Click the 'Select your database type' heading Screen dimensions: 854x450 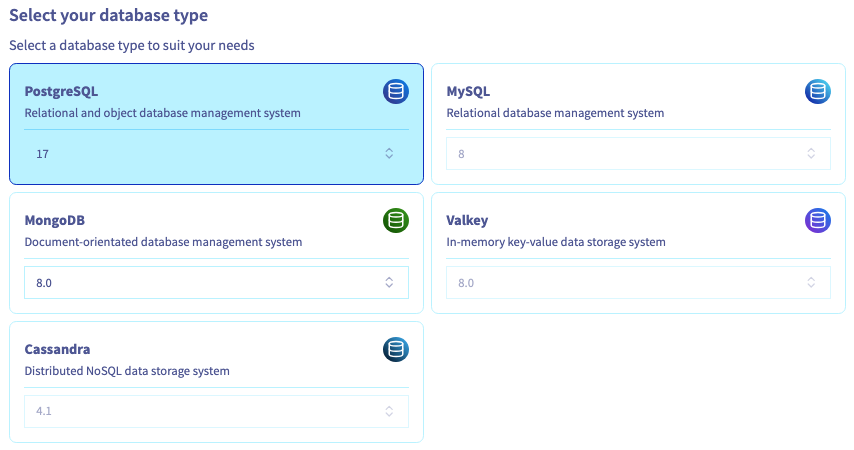click(109, 15)
